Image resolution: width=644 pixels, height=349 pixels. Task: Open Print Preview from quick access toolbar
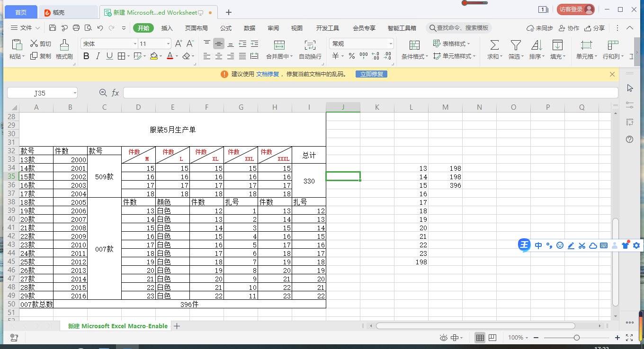click(88, 28)
